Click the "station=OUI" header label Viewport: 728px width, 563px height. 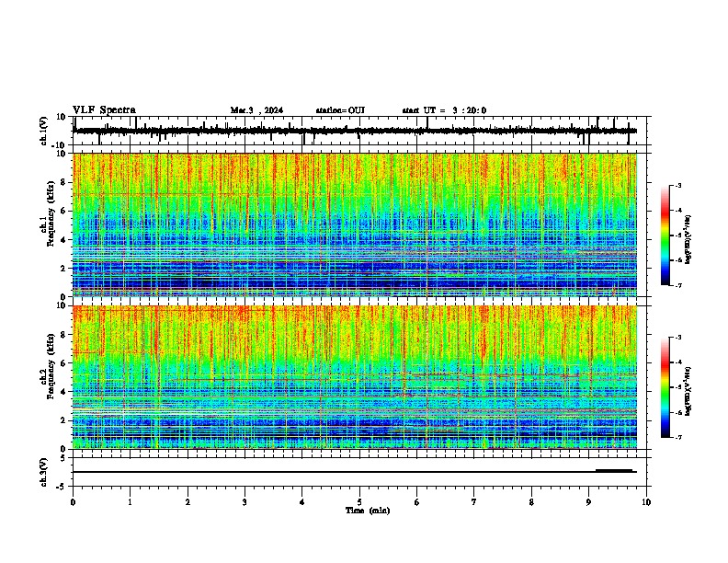coord(340,110)
